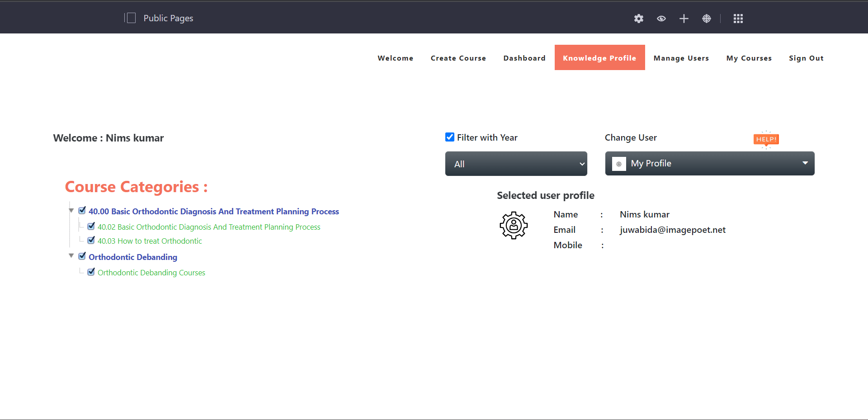
Task: Open the year filter dropdown showing All
Action: (516, 164)
